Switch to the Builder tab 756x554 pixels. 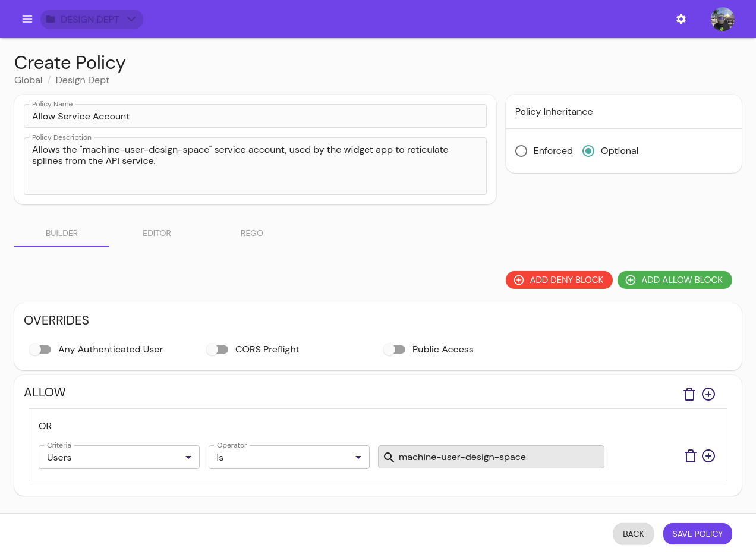(62, 233)
